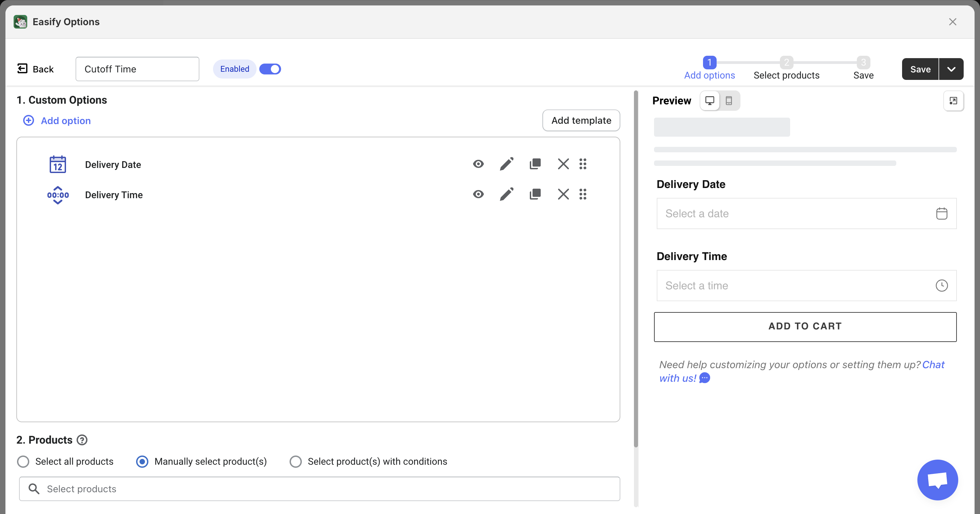Choose Select all products radio button
Image resolution: width=980 pixels, height=514 pixels.
tap(23, 462)
